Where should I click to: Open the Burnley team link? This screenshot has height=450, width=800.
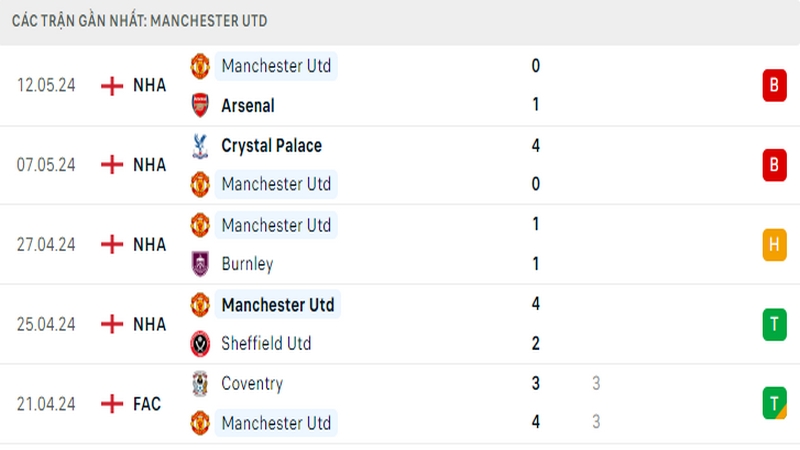(x=247, y=264)
